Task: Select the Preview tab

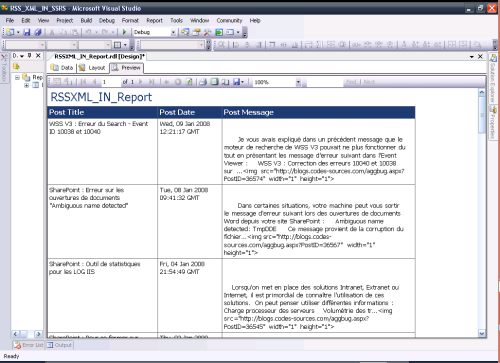Action: click(x=126, y=68)
